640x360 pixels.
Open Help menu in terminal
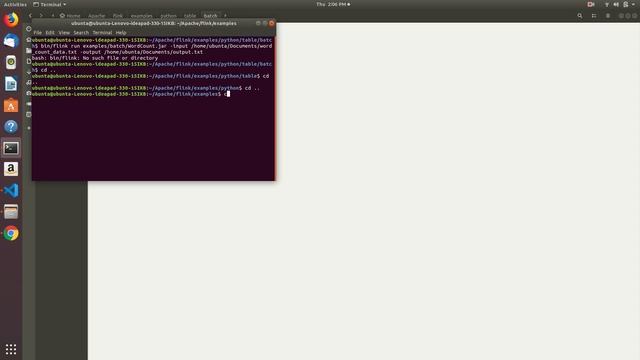click(121, 33)
